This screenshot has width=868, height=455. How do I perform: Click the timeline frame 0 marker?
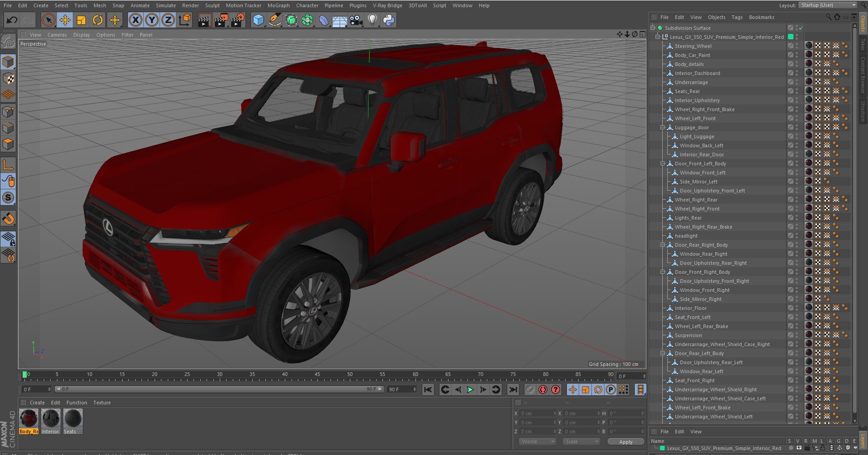point(25,375)
